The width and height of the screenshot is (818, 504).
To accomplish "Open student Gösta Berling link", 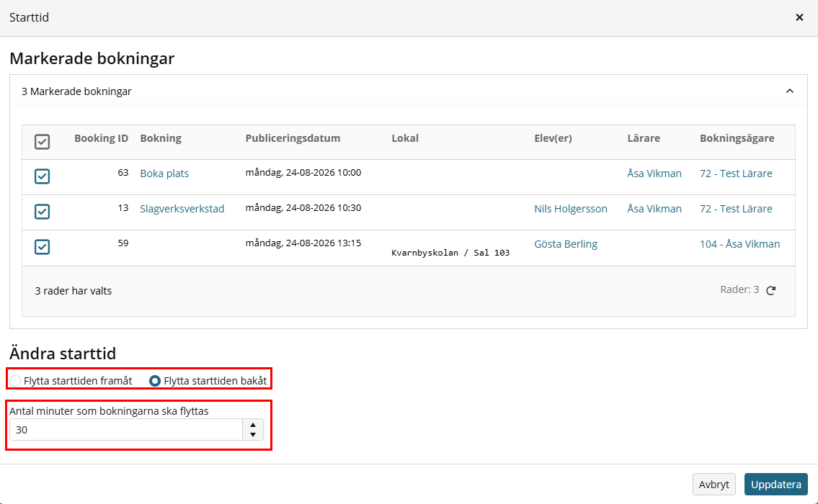I will (566, 244).
